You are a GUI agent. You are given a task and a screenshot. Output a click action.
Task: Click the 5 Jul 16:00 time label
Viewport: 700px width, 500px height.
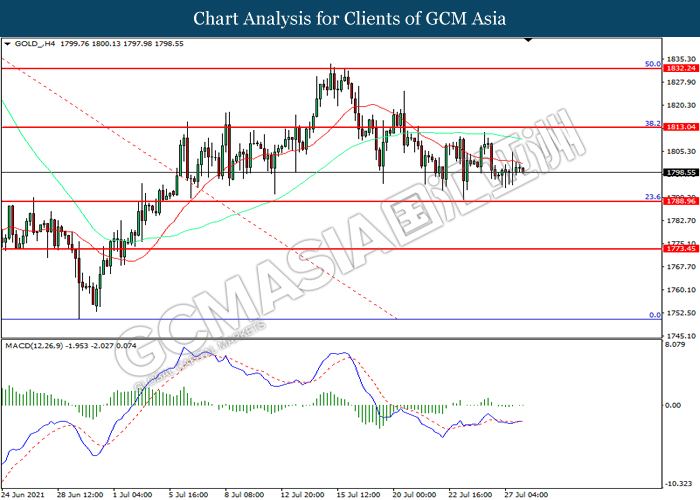click(188, 495)
